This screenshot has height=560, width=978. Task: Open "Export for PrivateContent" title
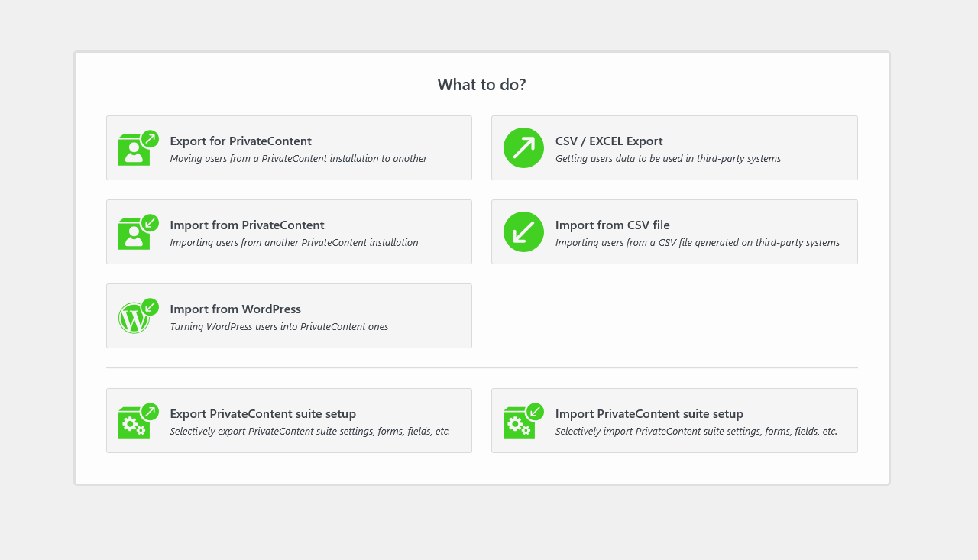(x=241, y=141)
